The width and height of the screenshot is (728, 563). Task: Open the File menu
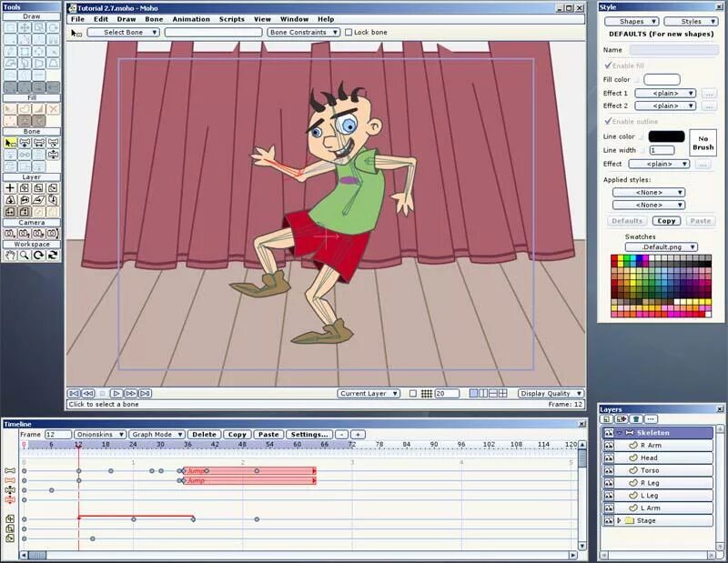[x=77, y=19]
